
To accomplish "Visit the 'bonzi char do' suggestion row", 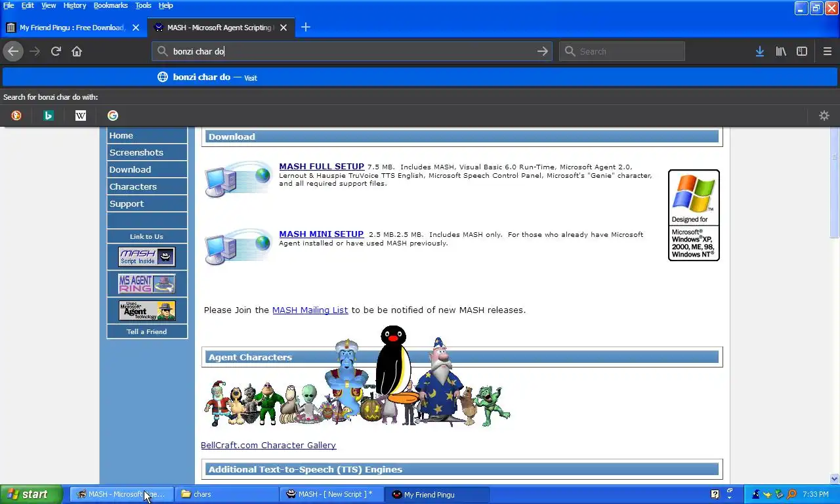I will click(x=420, y=77).
